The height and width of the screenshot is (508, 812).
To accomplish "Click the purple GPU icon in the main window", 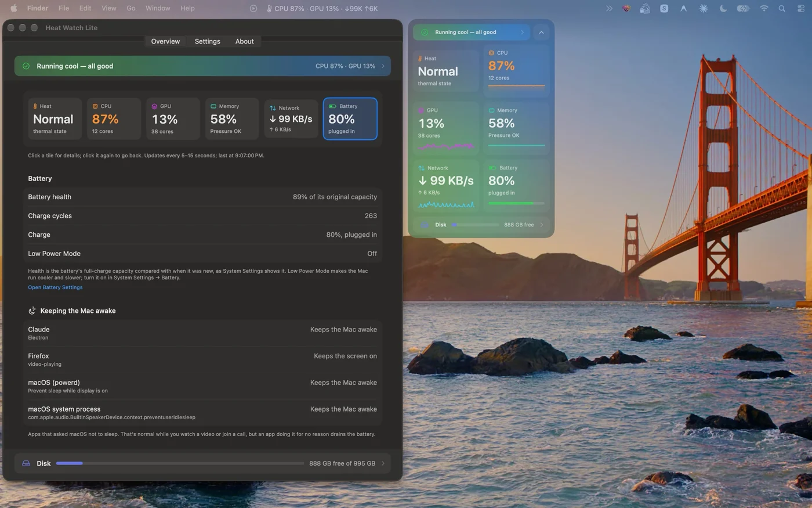I will pos(154,106).
